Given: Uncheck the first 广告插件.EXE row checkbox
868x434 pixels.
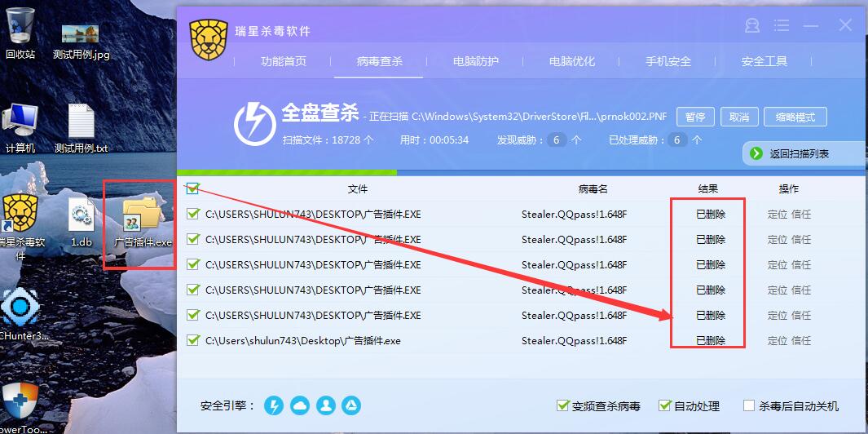Looking at the screenshot, I should 192,214.
